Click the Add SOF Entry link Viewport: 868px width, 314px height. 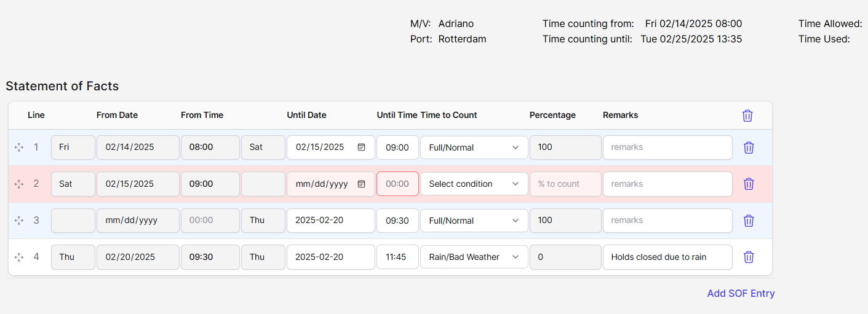(x=741, y=293)
